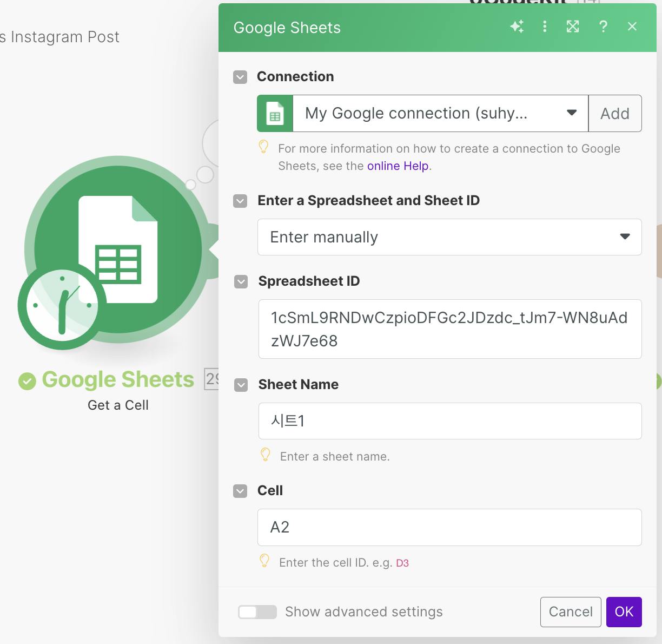Click the lightbulb hint icon under Connection
Viewport: 662px width, 644px height.
[263, 147]
